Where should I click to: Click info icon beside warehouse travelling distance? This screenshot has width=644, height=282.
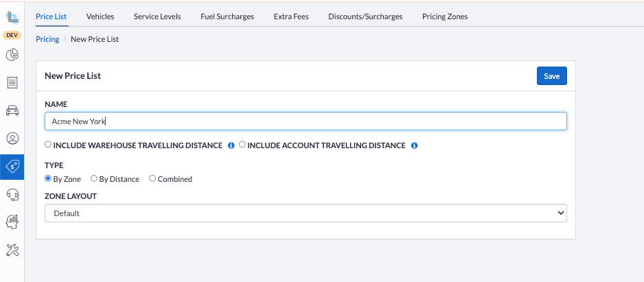click(x=231, y=145)
